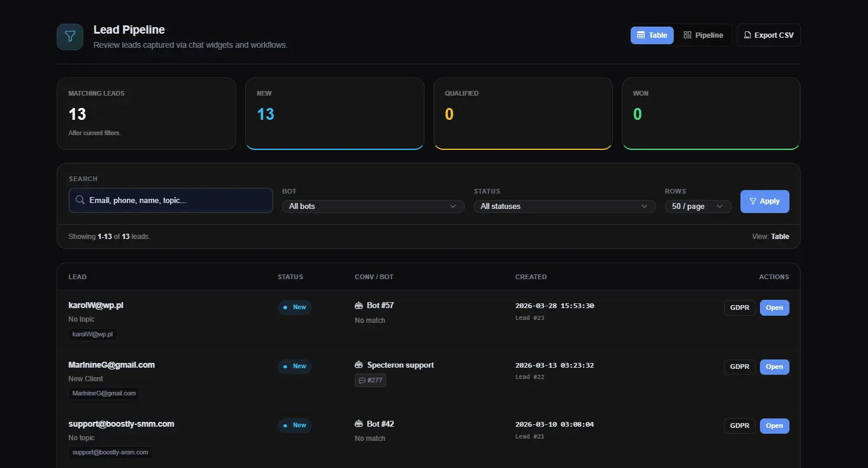Image resolution: width=868 pixels, height=468 pixels.
Task: Click the robot icon beside Specteron support
Action: click(x=358, y=365)
